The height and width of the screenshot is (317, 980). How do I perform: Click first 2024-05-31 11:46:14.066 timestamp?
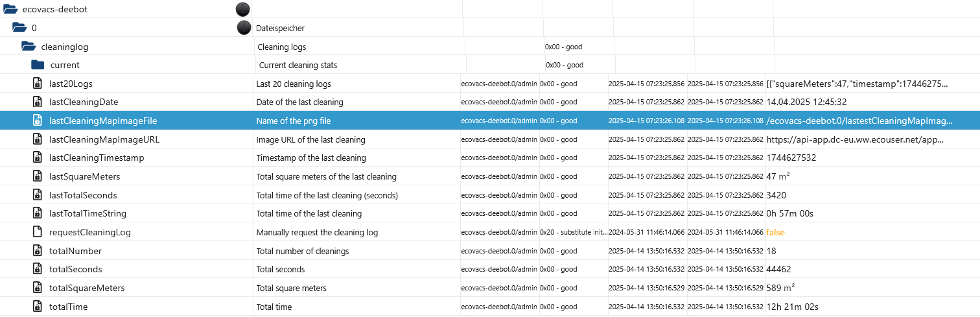click(x=646, y=232)
